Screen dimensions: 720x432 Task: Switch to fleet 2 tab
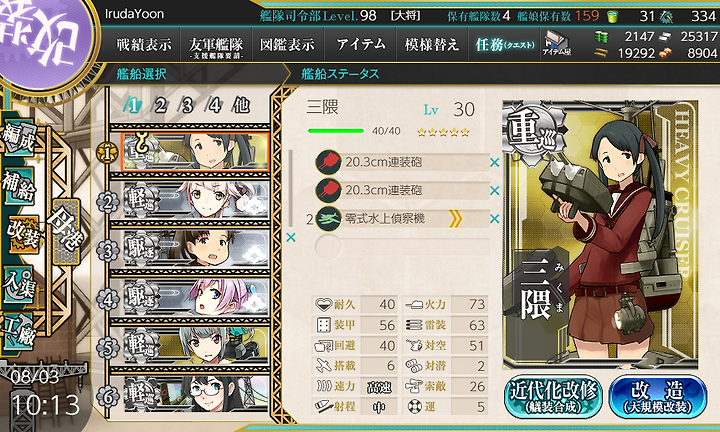coord(160,106)
